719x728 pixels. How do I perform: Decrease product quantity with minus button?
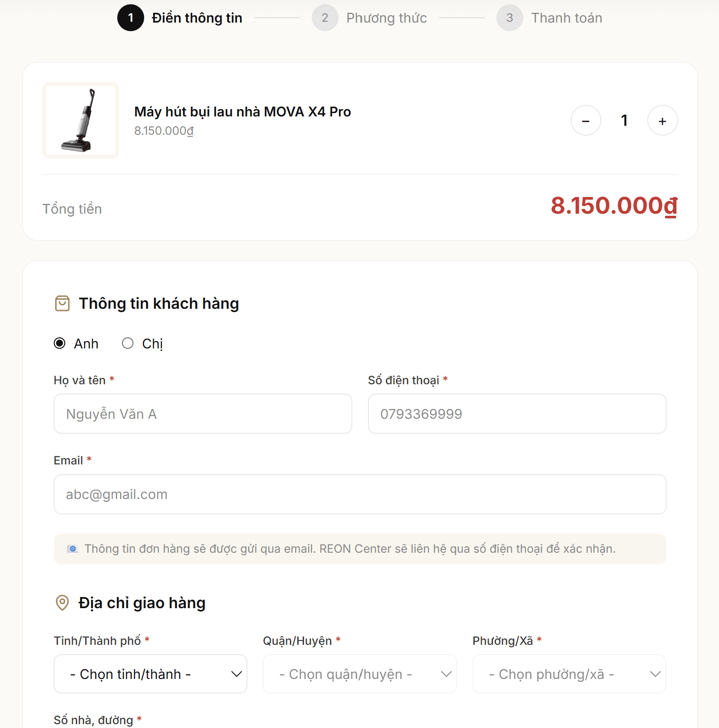[x=586, y=121]
